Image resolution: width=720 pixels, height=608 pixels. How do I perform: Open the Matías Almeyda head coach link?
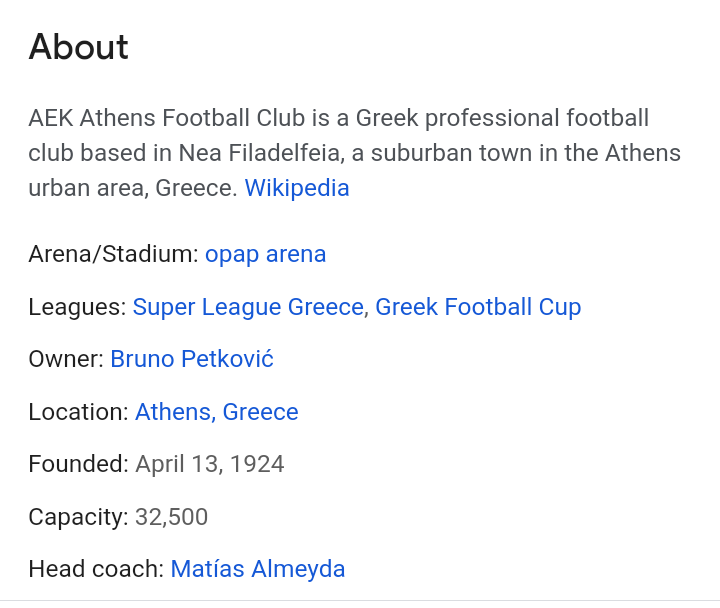click(x=258, y=569)
